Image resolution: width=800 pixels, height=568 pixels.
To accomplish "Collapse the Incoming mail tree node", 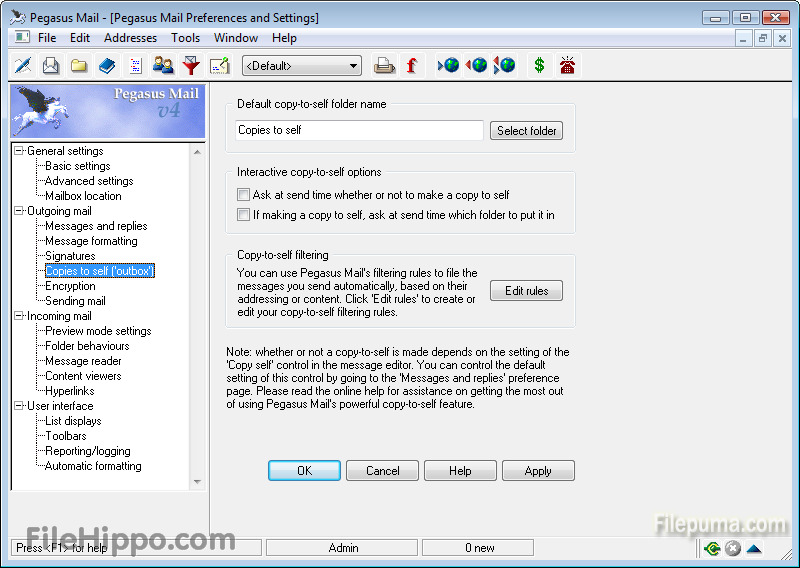I will tap(19, 316).
